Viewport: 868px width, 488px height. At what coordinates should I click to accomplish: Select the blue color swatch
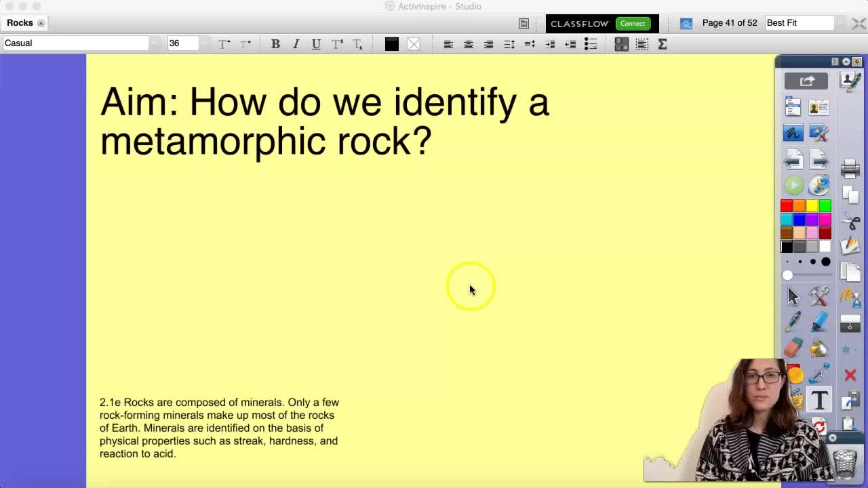800,220
